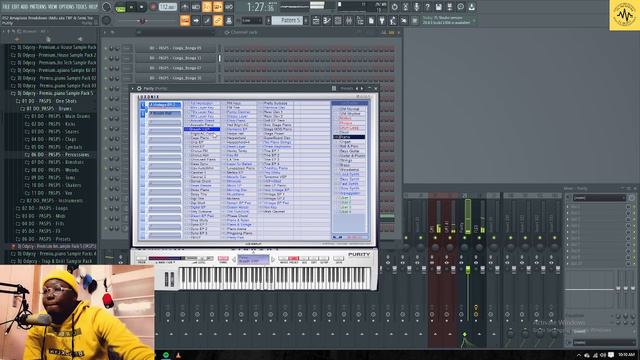Click the Stop button in transport

point(142,7)
